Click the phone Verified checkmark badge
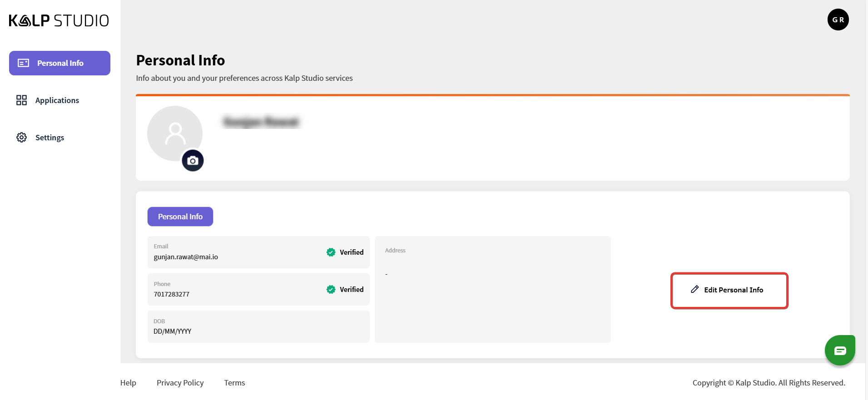This screenshot has width=868, height=400. tap(331, 289)
